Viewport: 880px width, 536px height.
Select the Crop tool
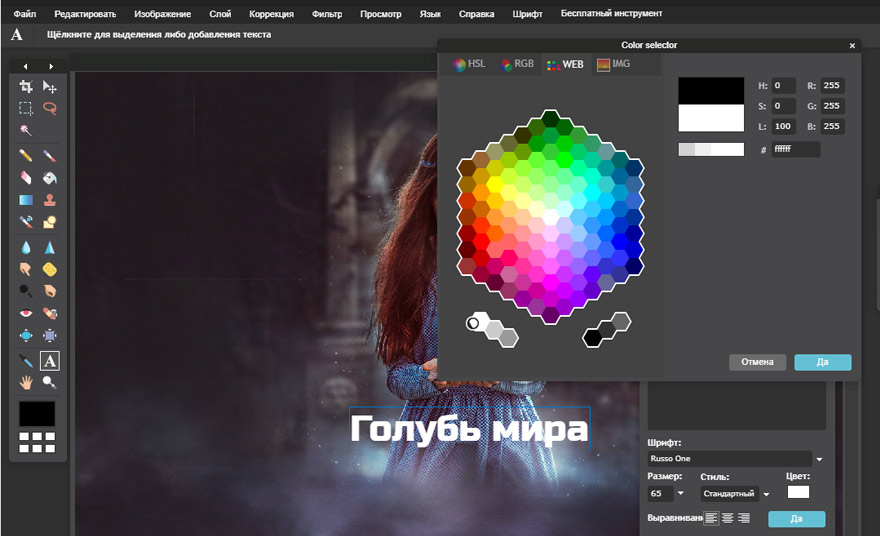click(26, 87)
